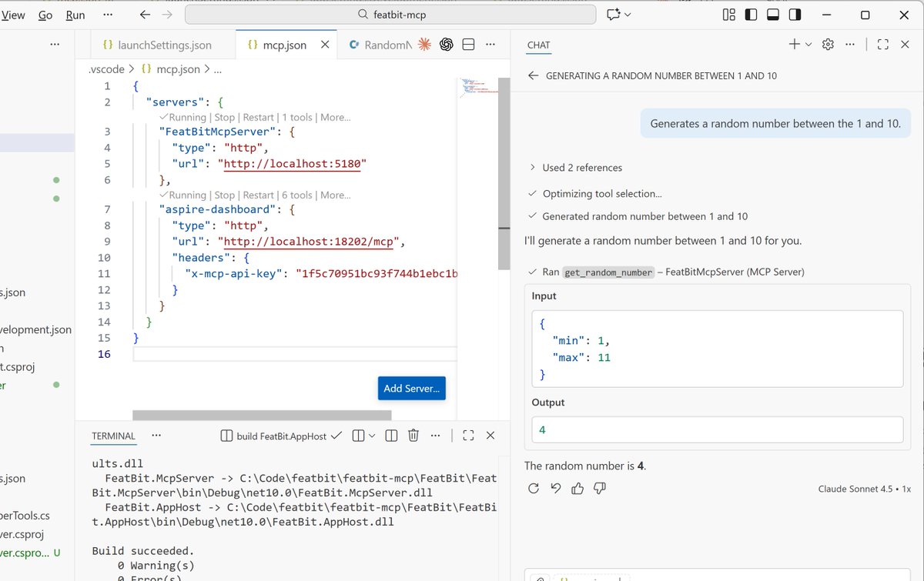This screenshot has height=581, width=924.
Task: Expand Used 2 references
Action: 575,168
